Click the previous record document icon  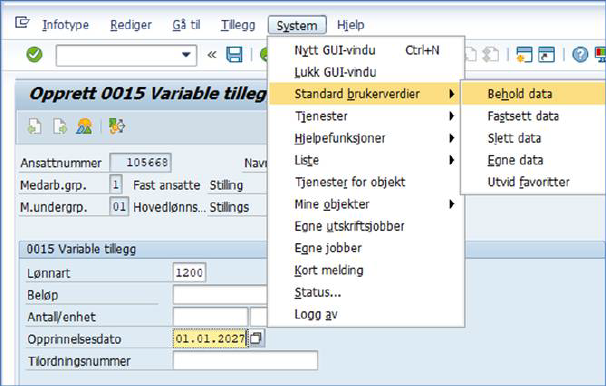pos(34,126)
